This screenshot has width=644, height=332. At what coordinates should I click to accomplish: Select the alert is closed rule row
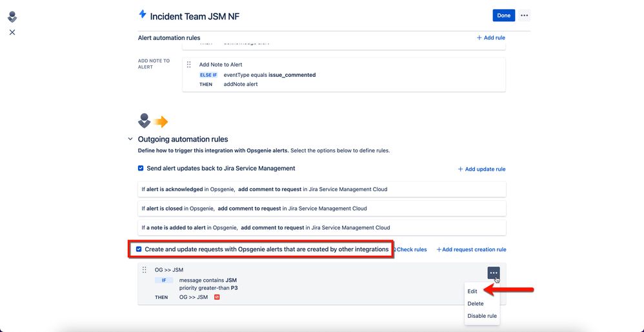click(x=321, y=209)
